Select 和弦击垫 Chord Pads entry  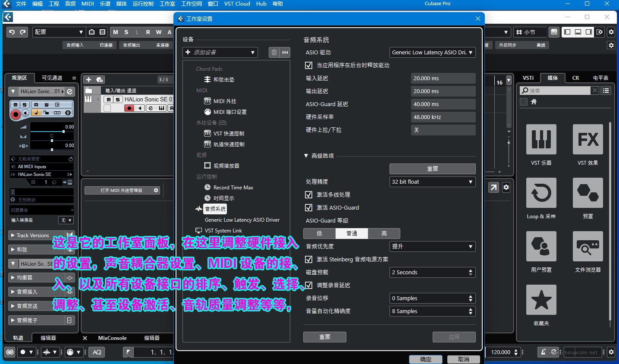pos(223,79)
